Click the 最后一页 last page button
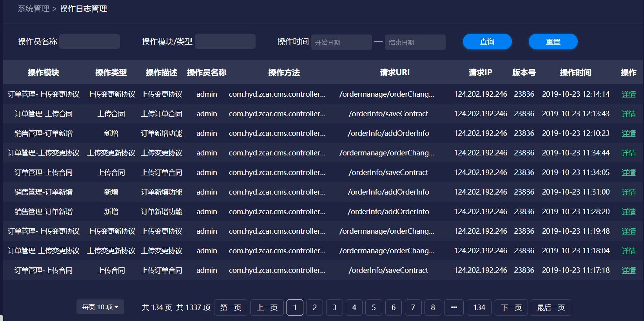The width and height of the screenshot is (644, 321). (x=551, y=307)
